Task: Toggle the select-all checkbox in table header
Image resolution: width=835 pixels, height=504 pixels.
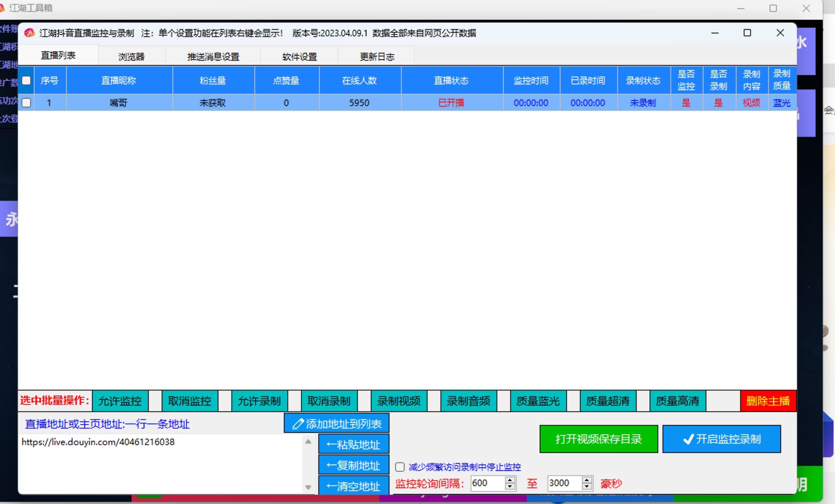Action: 26,80
